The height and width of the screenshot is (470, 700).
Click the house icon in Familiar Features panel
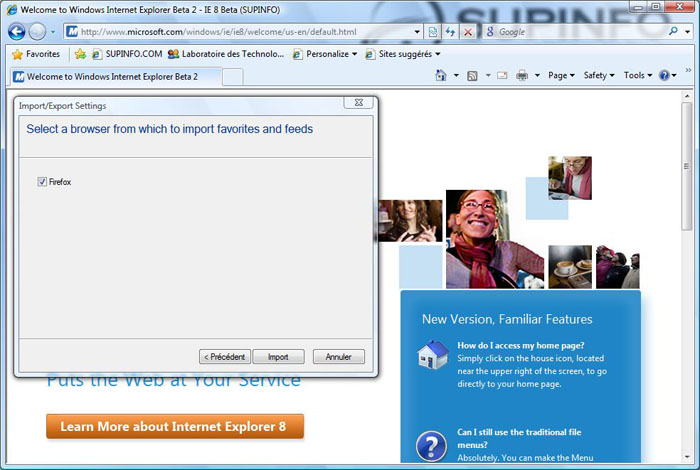433,354
